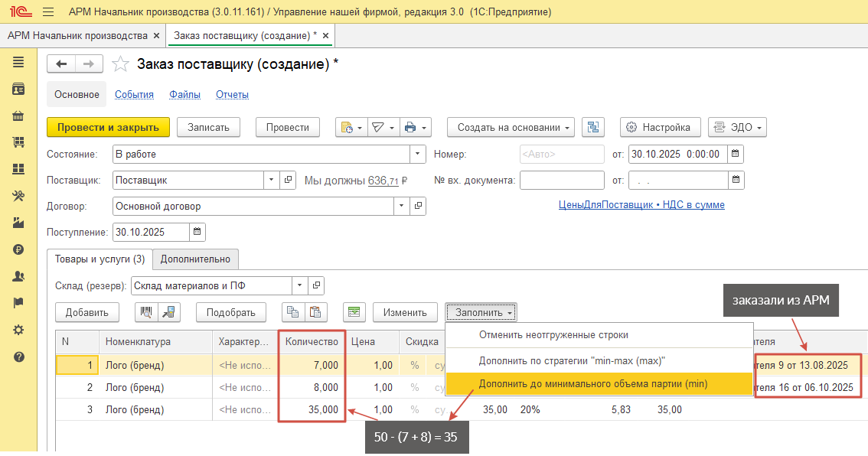Click the favorites star next to the title
The width and height of the screenshot is (868, 456).
coord(119,65)
